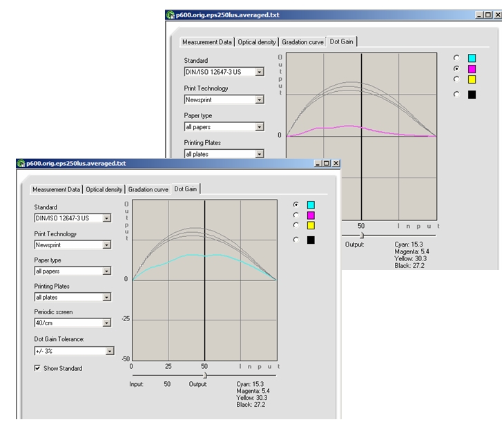Click the cyan color swatch in back window
The image size is (504, 422).
click(x=472, y=58)
